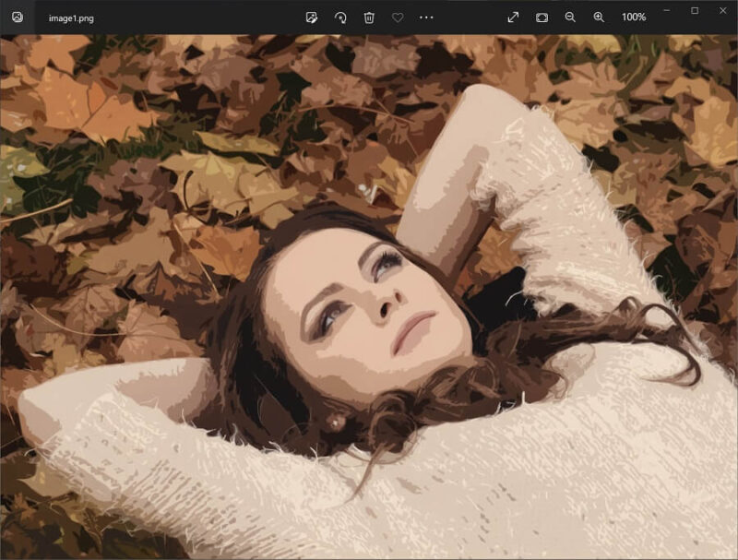The height and width of the screenshot is (560, 738).
Task: Add image to favorites with the heart icon
Action: pyautogui.click(x=398, y=18)
